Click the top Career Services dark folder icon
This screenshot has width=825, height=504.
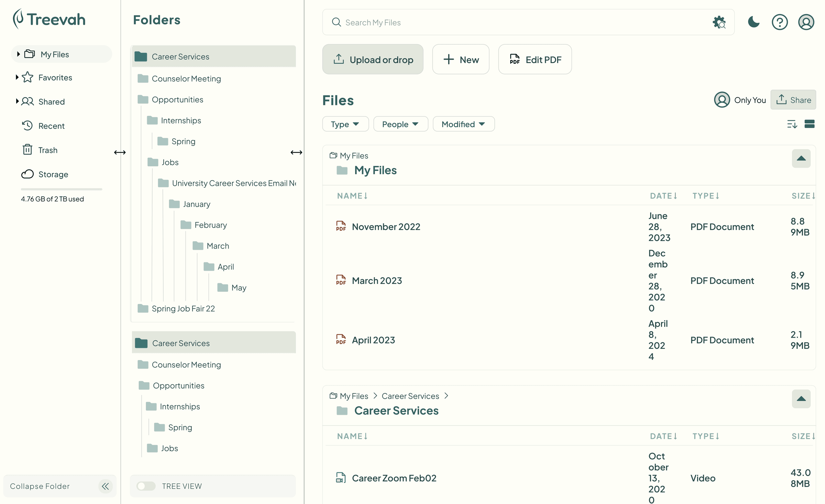click(141, 56)
